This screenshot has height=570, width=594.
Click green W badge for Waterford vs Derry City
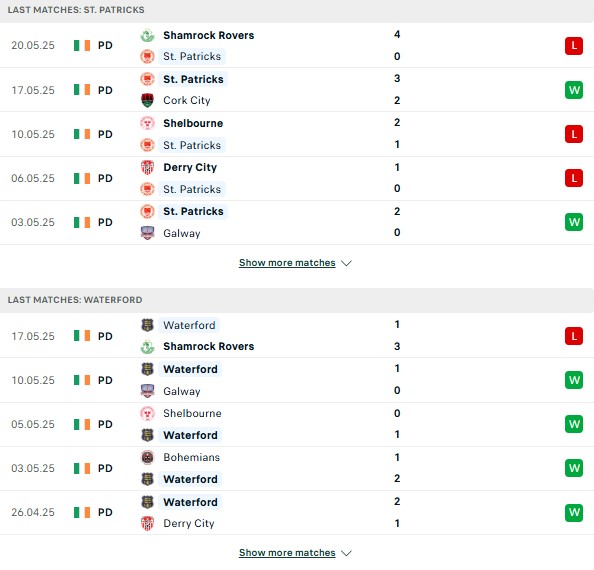(574, 512)
